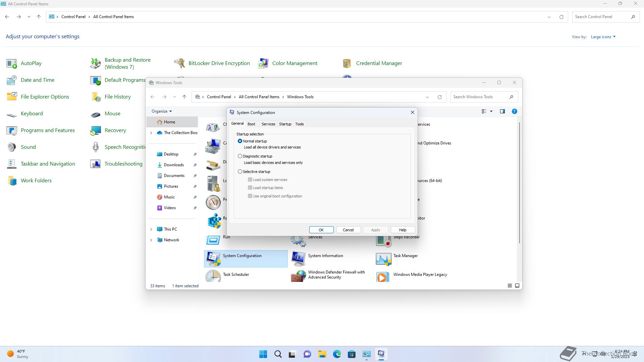Click the Windows Tools help icon
644x362 pixels.
(x=514, y=111)
